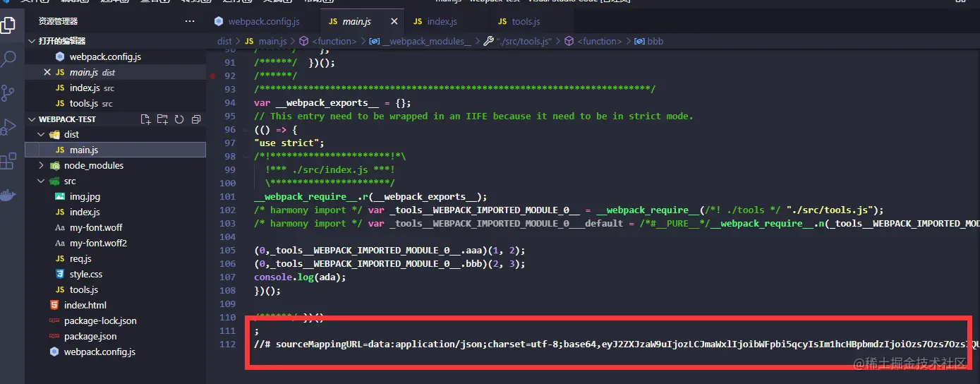Close main.js in open editors list
980x384 pixels.
click(47, 73)
